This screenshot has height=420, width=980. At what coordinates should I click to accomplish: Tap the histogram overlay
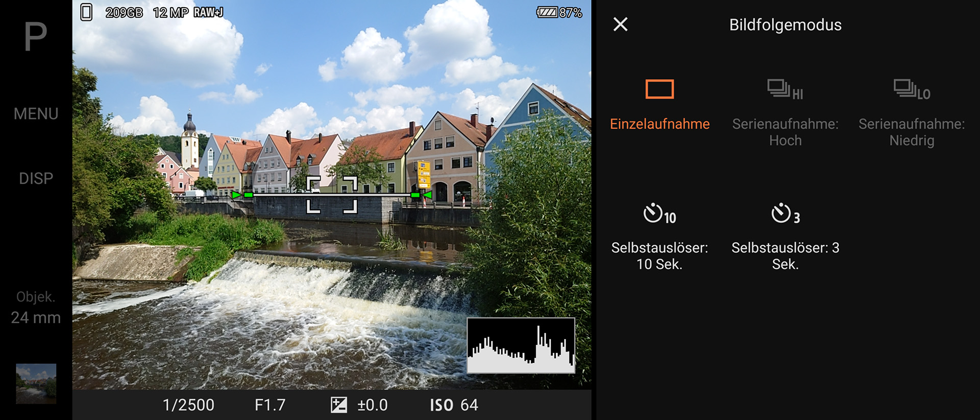[521, 345]
